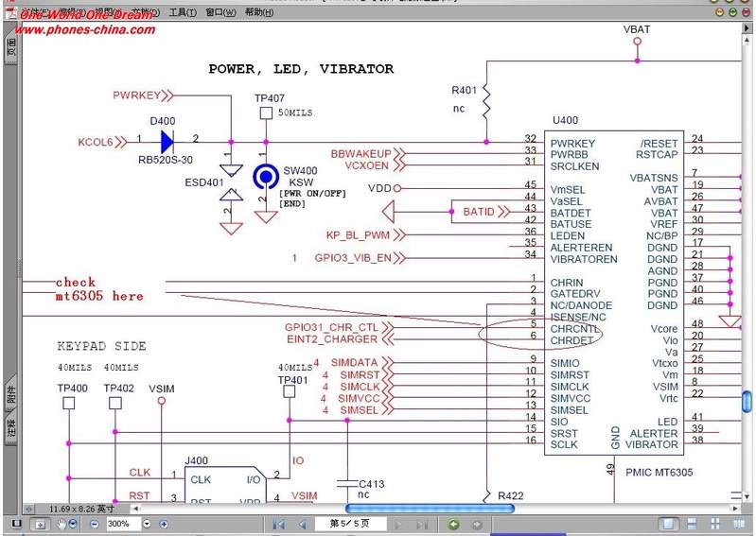Viewport: 756px width, 536px height.
Task: Click the PMIC MT6305 label
Action: click(659, 473)
